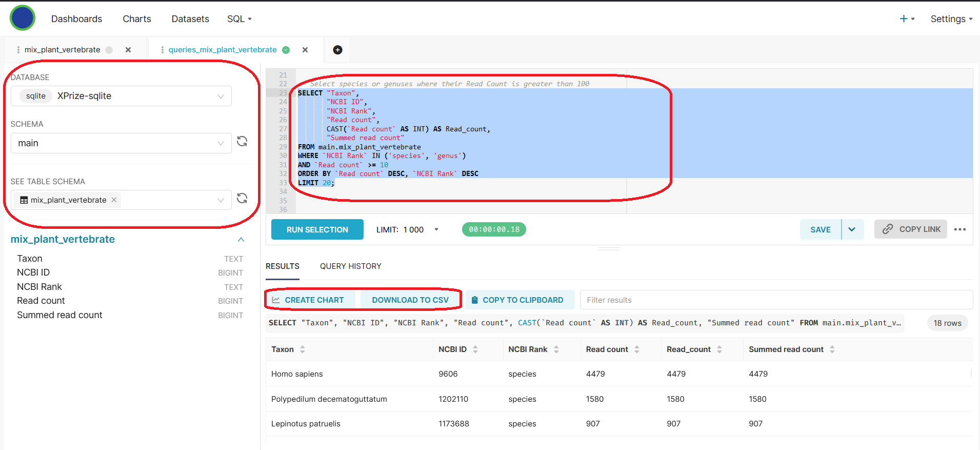Click Run Selection button
Viewport: 980px width, 450px height.
click(x=317, y=229)
